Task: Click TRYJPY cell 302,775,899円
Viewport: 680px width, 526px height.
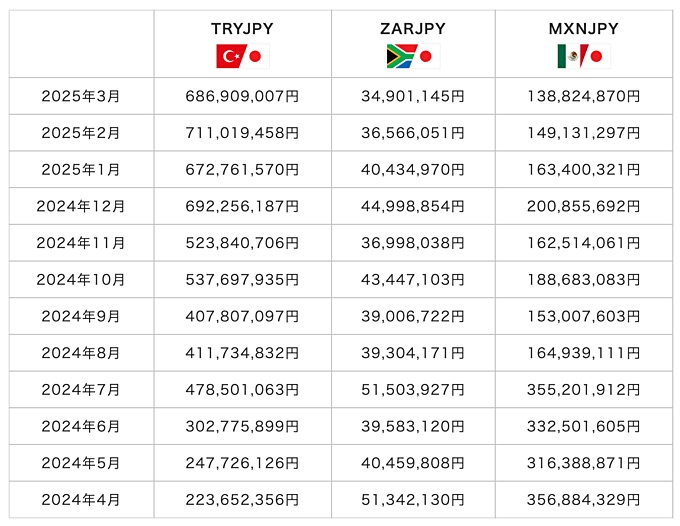Action: coord(242,426)
